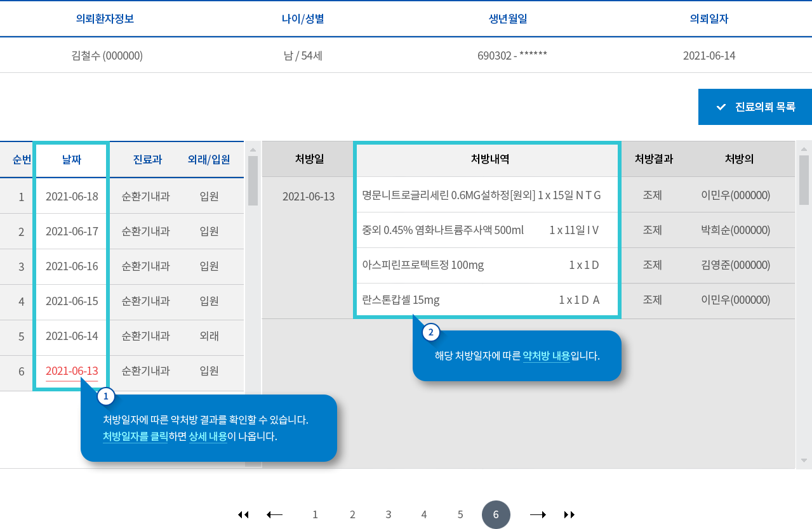This screenshot has height=529, width=812.
Task: Select the date 2021-06-13 link
Action: click(72, 371)
